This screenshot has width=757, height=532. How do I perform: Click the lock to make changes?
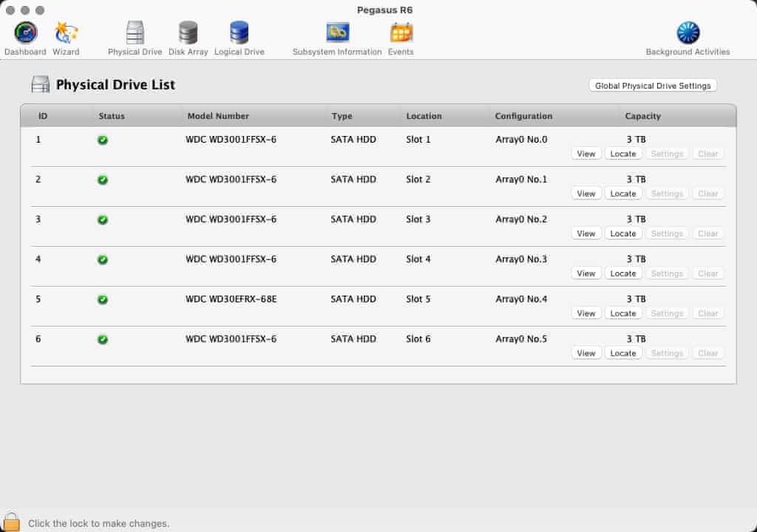[x=11, y=522]
